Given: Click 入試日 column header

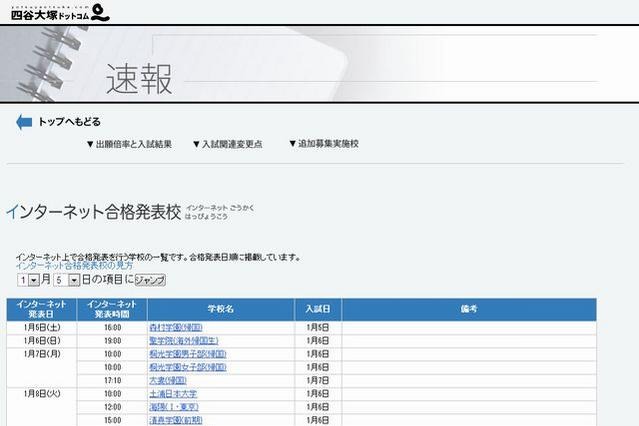Looking at the screenshot, I should (318, 309).
